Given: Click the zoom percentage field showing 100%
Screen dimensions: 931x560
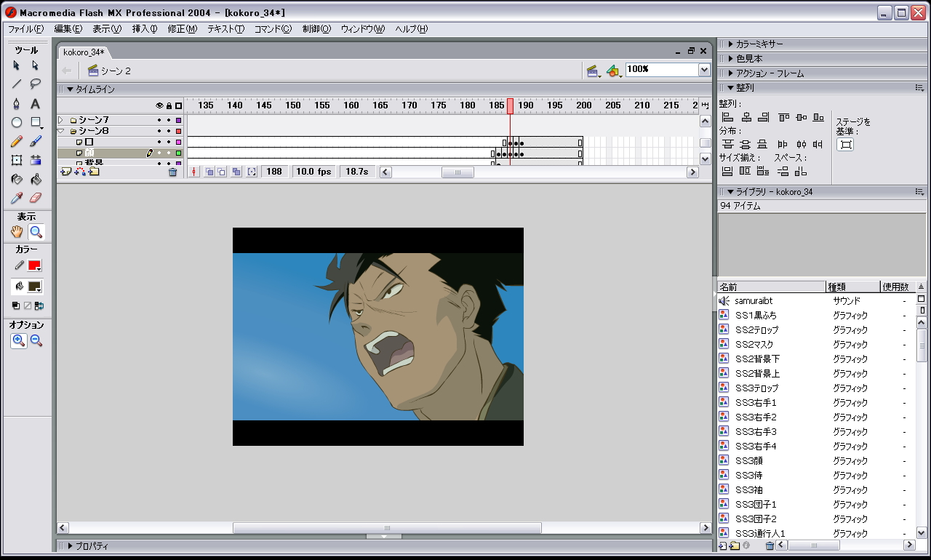Looking at the screenshot, I should [662, 70].
